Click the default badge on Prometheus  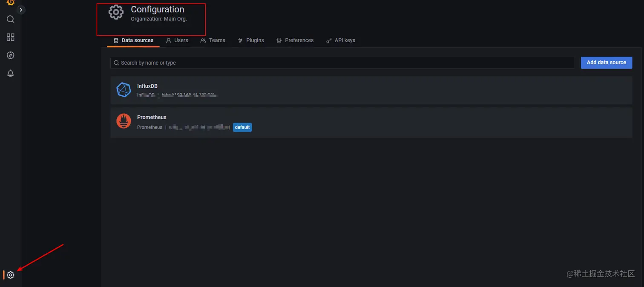pyautogui.click(x=242, y=127)
